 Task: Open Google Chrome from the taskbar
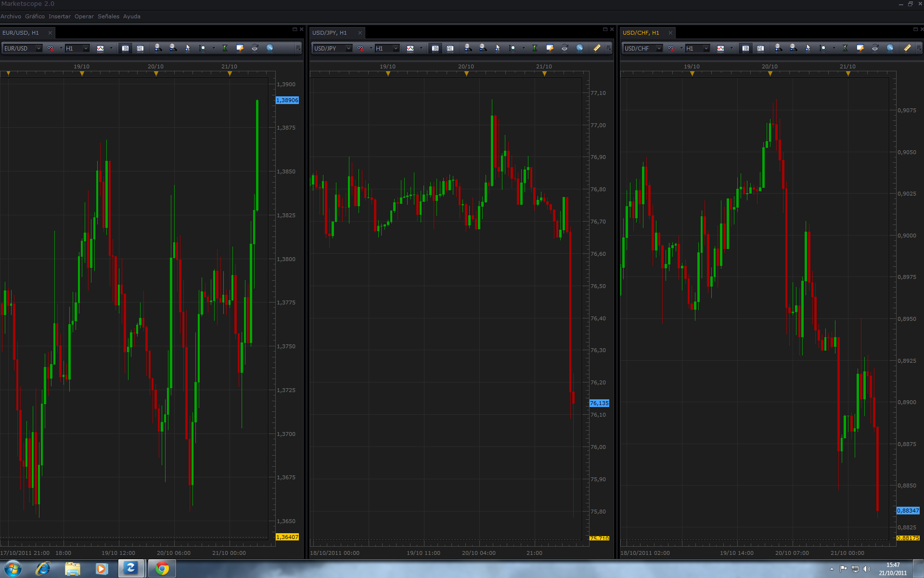click(x=162, y=569)
